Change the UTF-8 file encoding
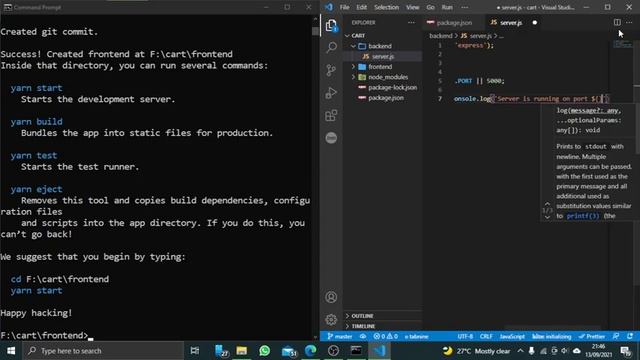640x360 pixels. pyautogui.click(x=465, y=336)
